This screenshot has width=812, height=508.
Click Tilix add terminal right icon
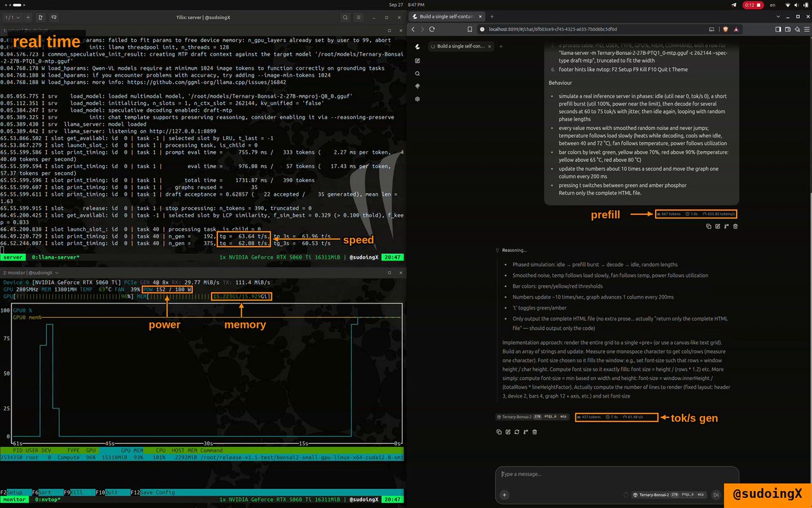[x=41, y=17]
